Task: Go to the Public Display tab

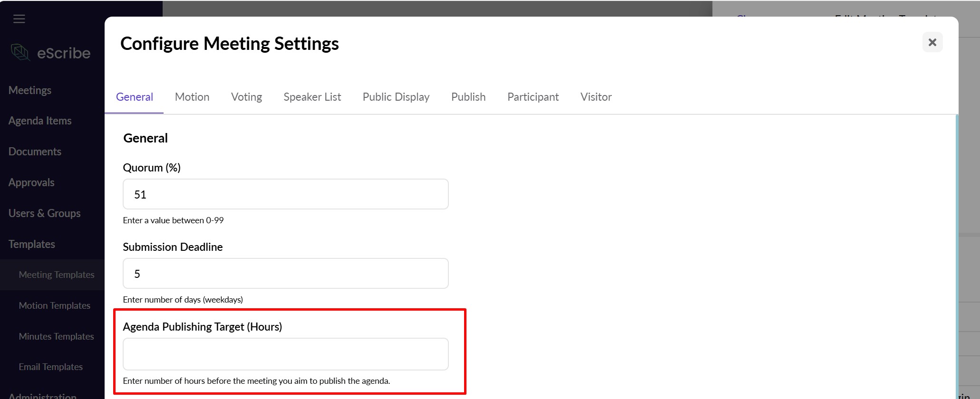Action: coord(396,97)
